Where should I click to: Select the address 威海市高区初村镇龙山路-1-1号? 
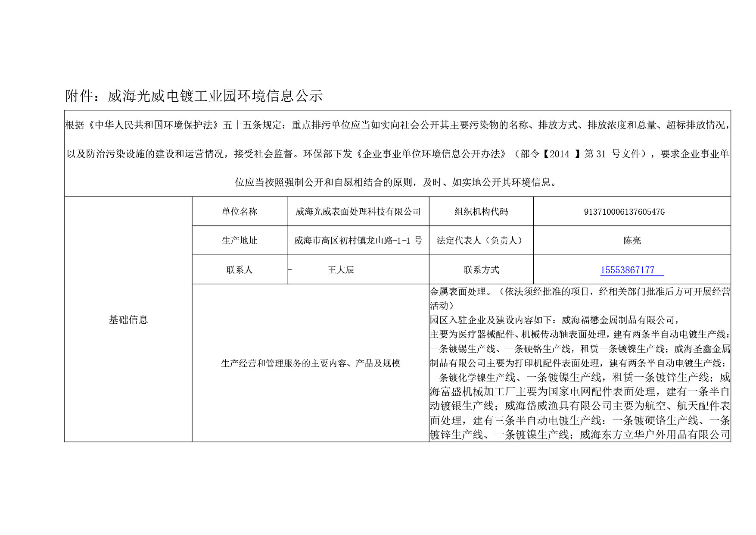pyautogui.click(x=358, y=241)
